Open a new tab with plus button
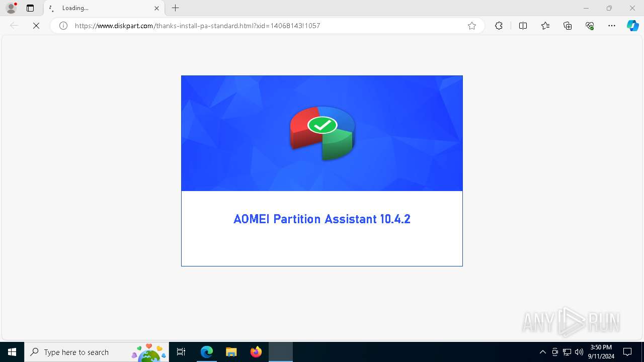Screen dimensions: 644x362 click(175, 8)
